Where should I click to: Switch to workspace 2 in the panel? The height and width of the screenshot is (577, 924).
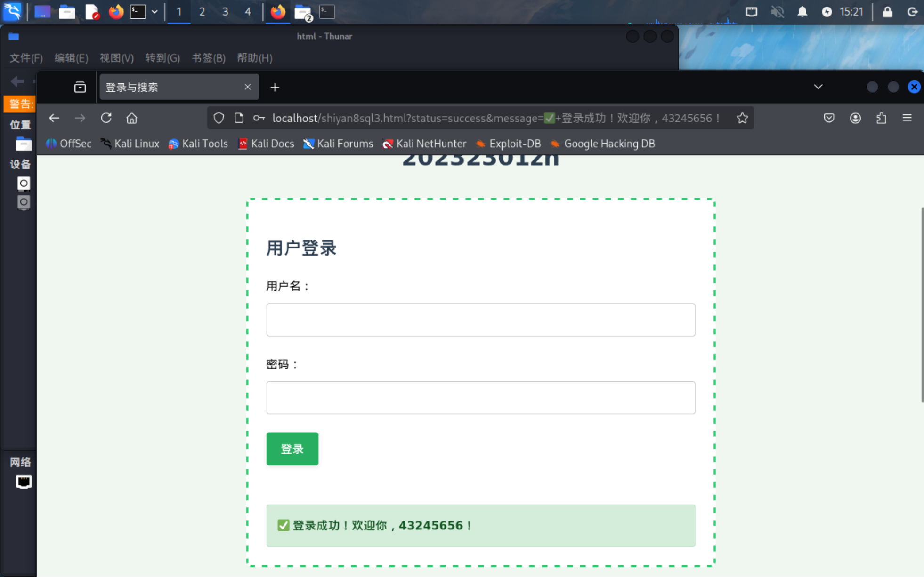202,12
